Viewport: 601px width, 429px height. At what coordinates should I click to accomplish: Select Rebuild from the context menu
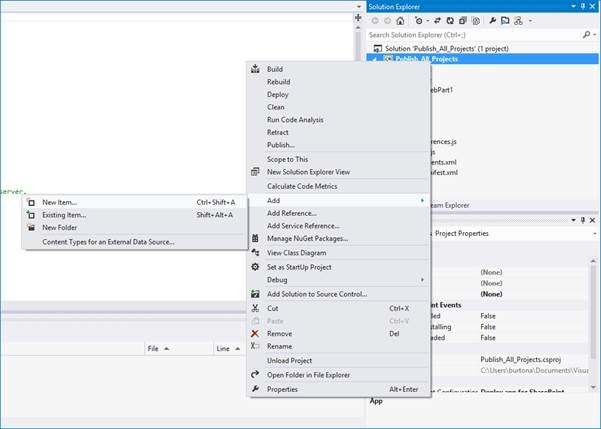coord(339,82)
